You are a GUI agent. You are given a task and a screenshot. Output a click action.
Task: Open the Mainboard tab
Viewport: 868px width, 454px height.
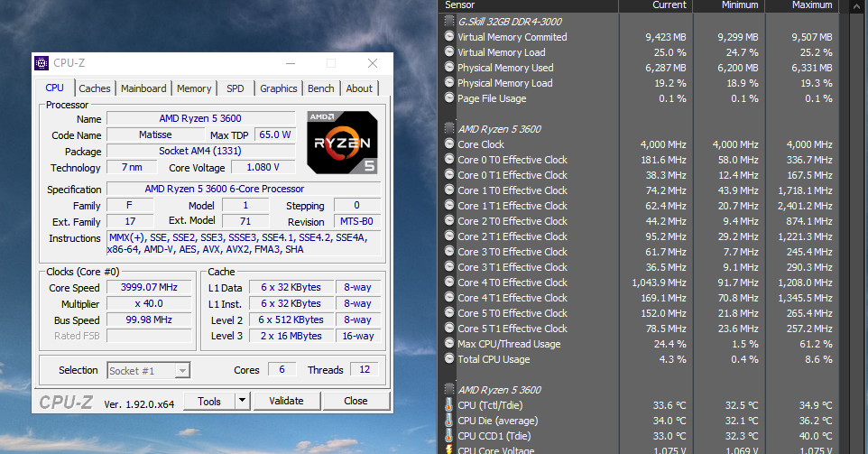[x=143, y=88]
